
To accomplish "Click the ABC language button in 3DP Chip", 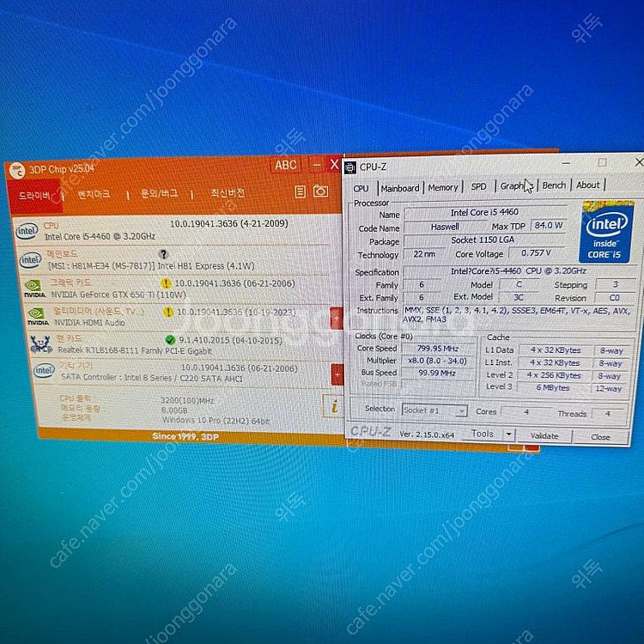I will click(x=285, y=165).
